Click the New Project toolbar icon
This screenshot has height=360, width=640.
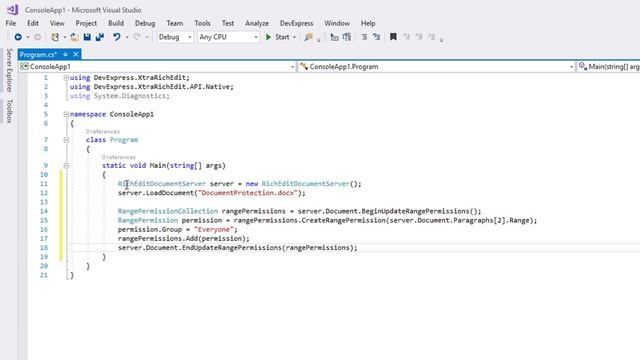coord(55,37)
